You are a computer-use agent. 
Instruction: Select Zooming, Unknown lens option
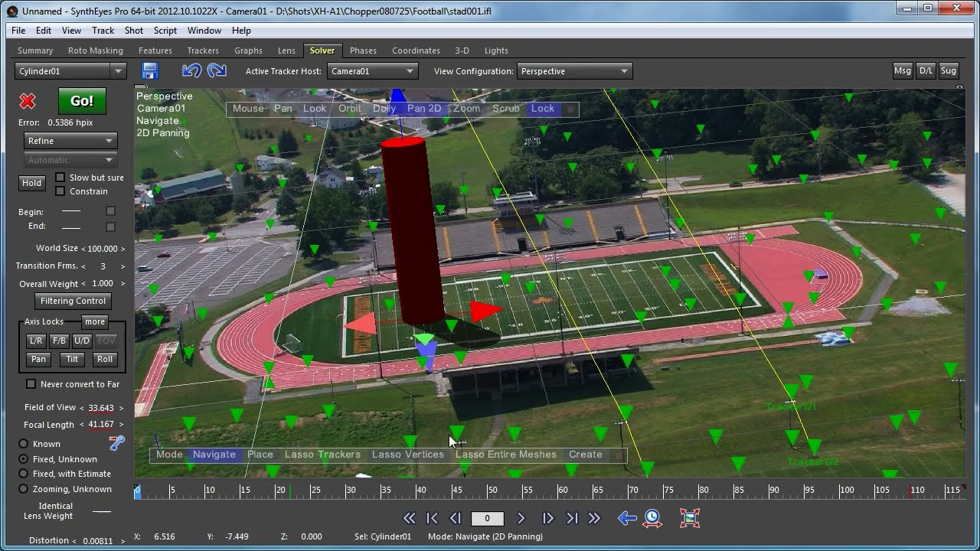pyautogui.click(x=24, y=489)
